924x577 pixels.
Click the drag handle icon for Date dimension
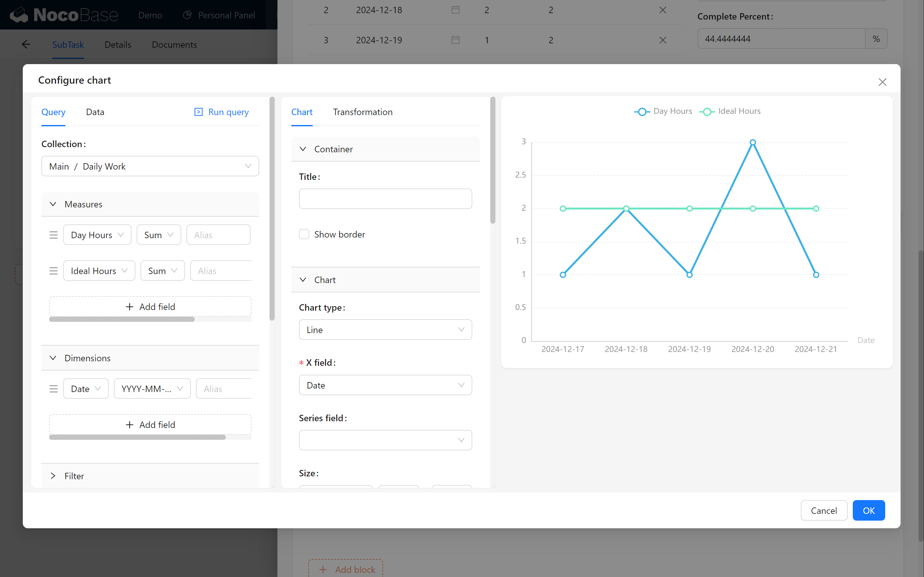coord(54,388)
